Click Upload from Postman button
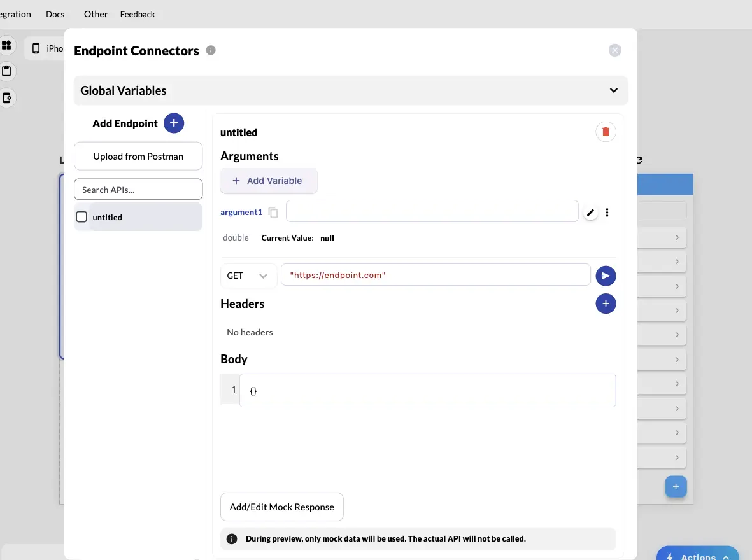The height and width of the screenshot is (560, 752). [138, 157]
